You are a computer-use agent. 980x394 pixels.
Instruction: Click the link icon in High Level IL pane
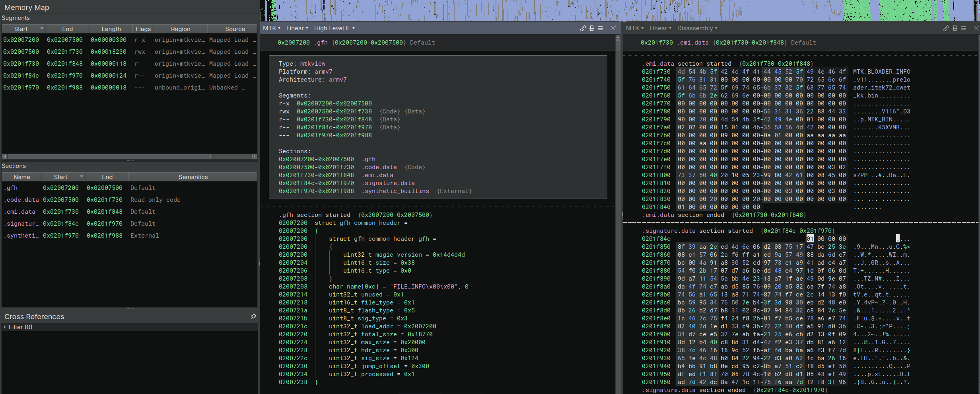(583, 28)
